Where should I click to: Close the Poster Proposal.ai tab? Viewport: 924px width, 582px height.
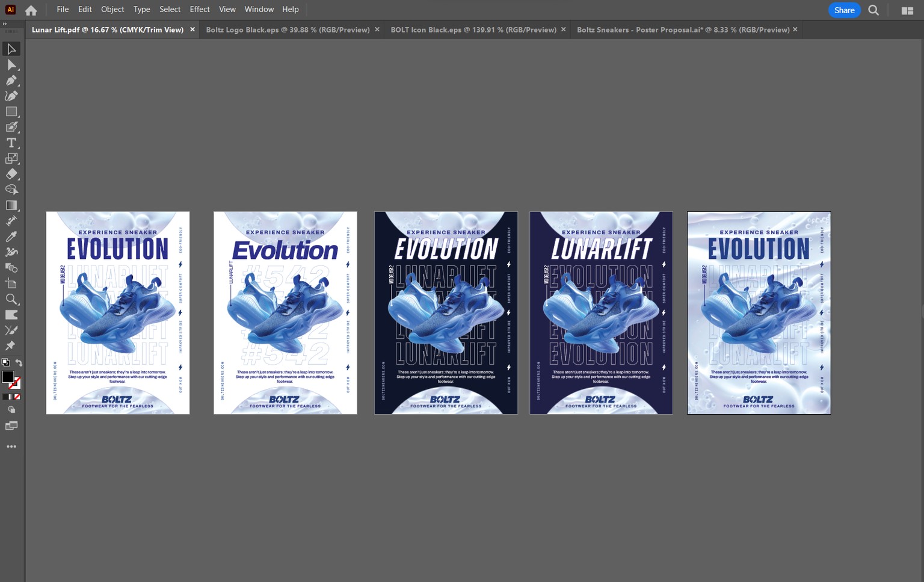pos(795,29)
